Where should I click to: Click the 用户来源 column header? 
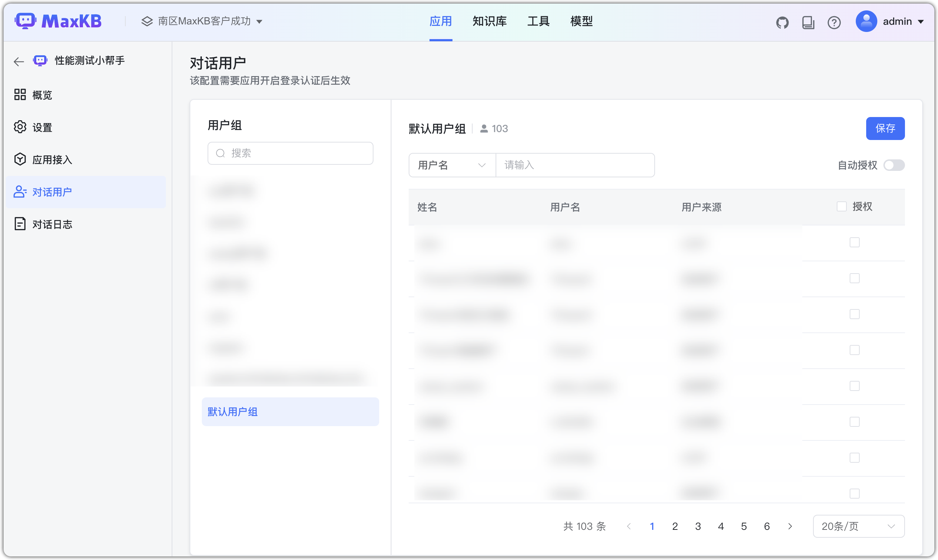[701, 207]
